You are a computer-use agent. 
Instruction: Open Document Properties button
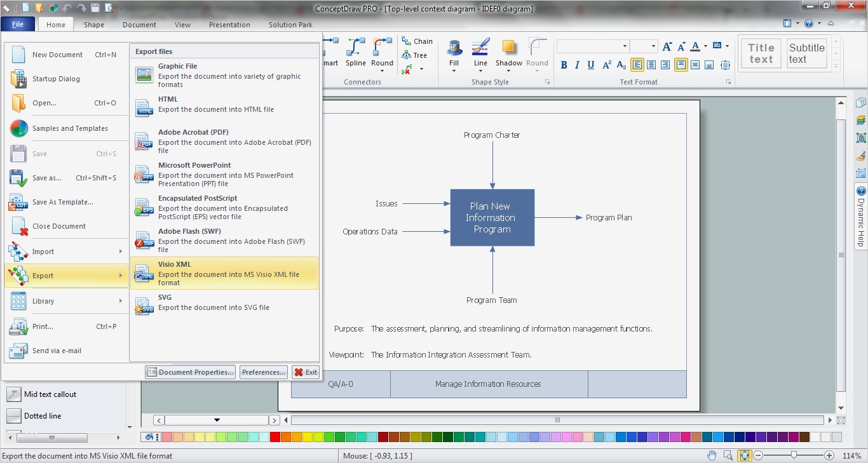190,372
